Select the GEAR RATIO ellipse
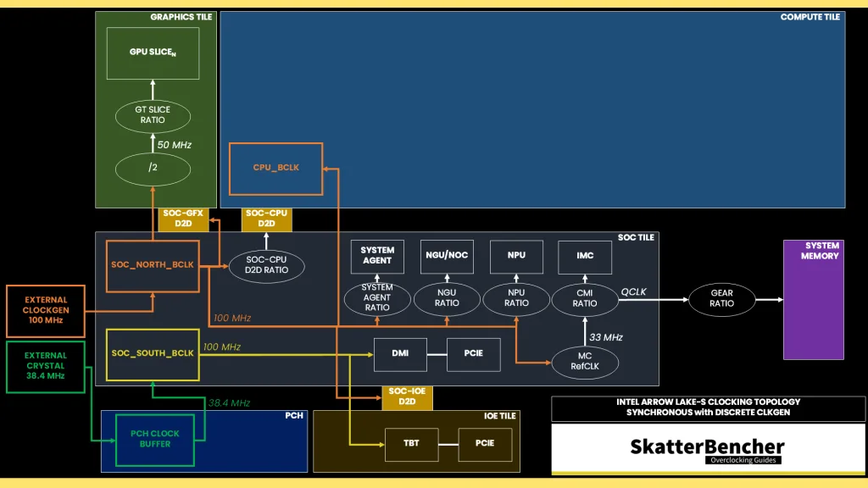The height and width of the screenshot is (488, 868). point(722,299)
